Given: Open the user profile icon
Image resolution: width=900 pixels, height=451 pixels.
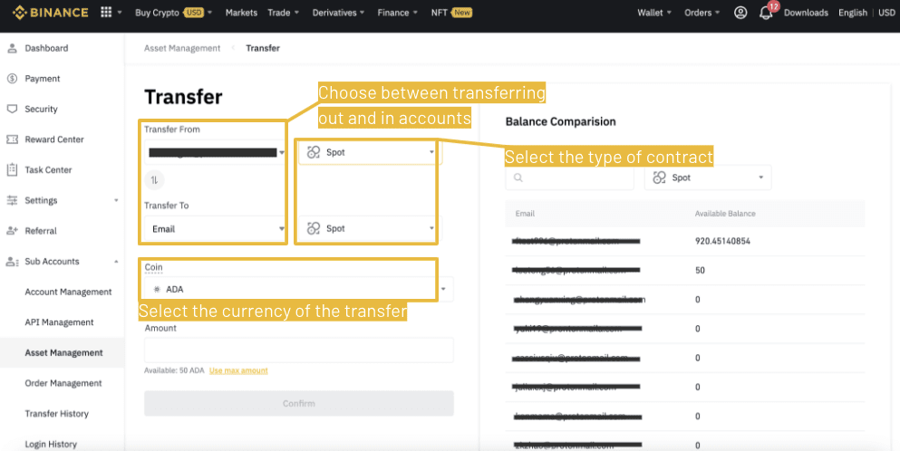Looking at the screenshot, I should (740, 13).
